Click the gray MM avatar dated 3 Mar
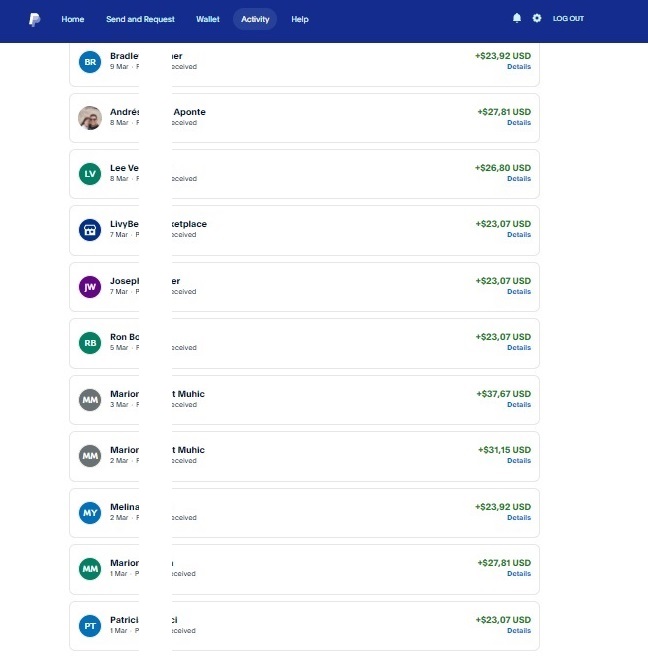 [90, 400]
